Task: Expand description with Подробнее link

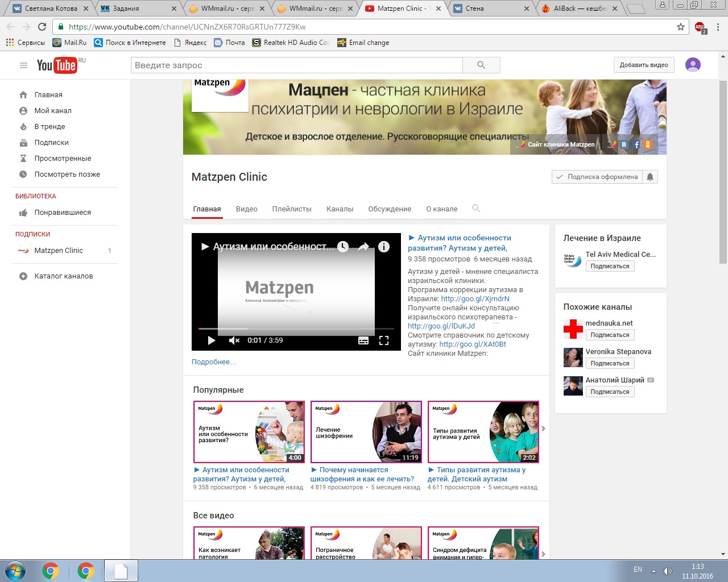Action: coord(214,362)
